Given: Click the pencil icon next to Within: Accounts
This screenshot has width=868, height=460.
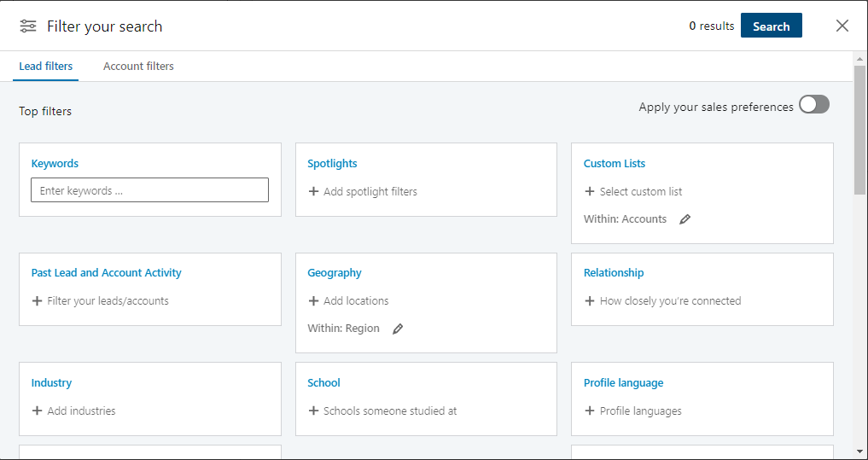Looking at the screenshot, I should [684, 219].
